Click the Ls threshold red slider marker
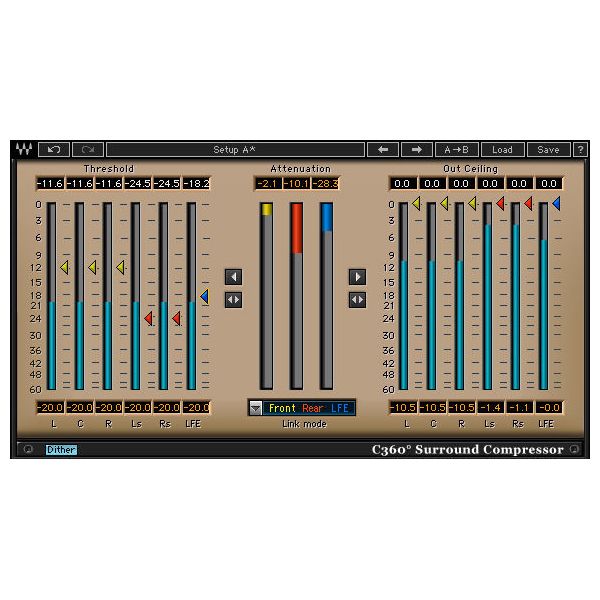Screen dimensions: 600x600 148,318
